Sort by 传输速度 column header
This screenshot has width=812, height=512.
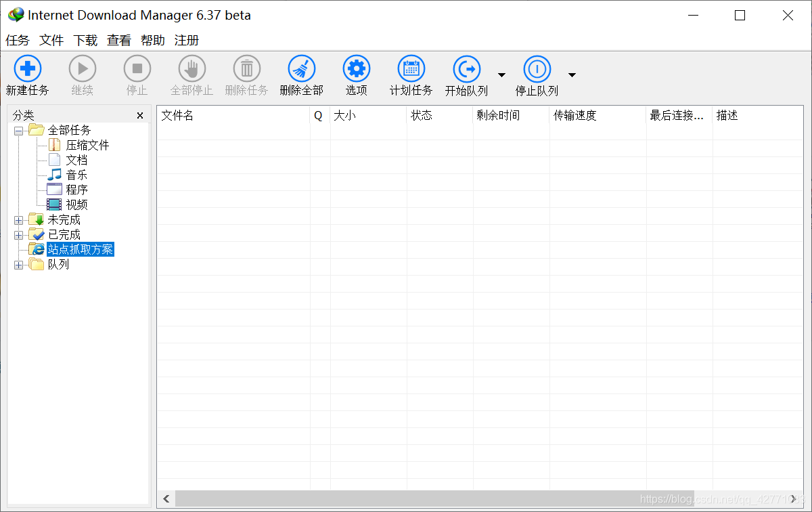597,115
